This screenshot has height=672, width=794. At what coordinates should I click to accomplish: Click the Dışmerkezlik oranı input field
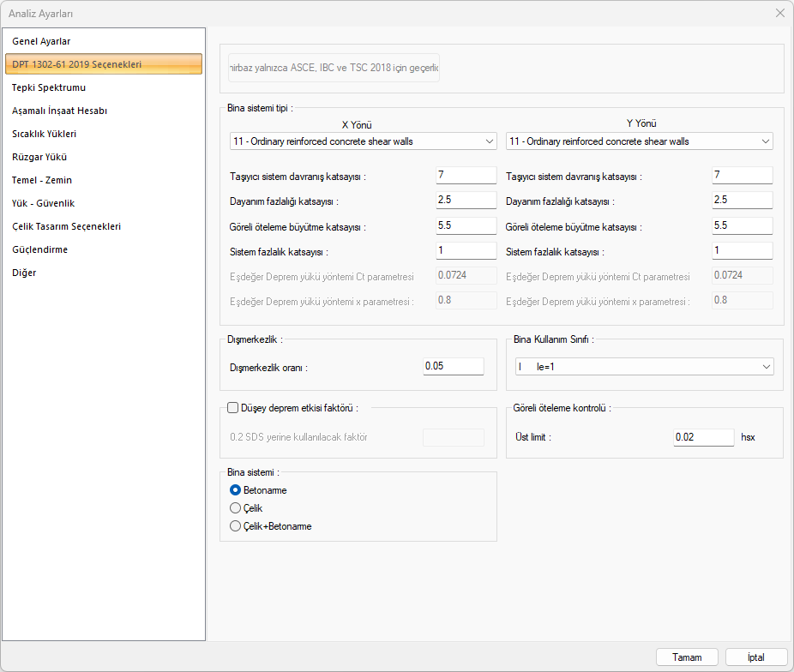(x=454, y=367)
